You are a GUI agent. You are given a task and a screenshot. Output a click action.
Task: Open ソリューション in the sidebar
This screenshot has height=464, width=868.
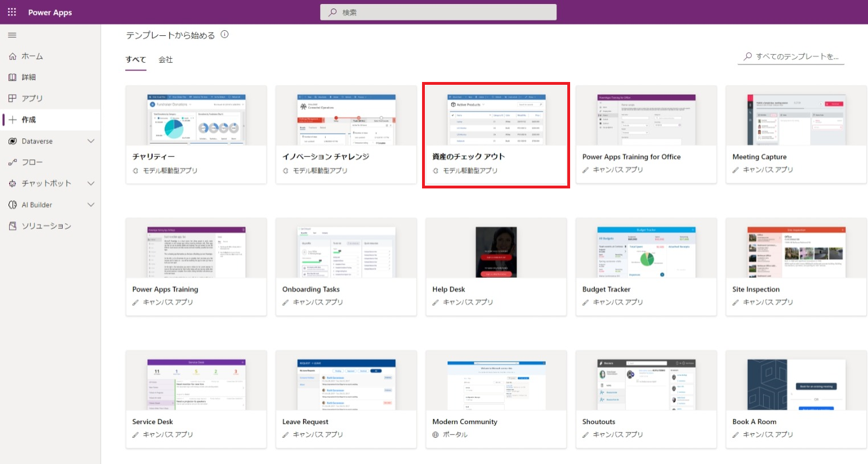coord(50,226)
